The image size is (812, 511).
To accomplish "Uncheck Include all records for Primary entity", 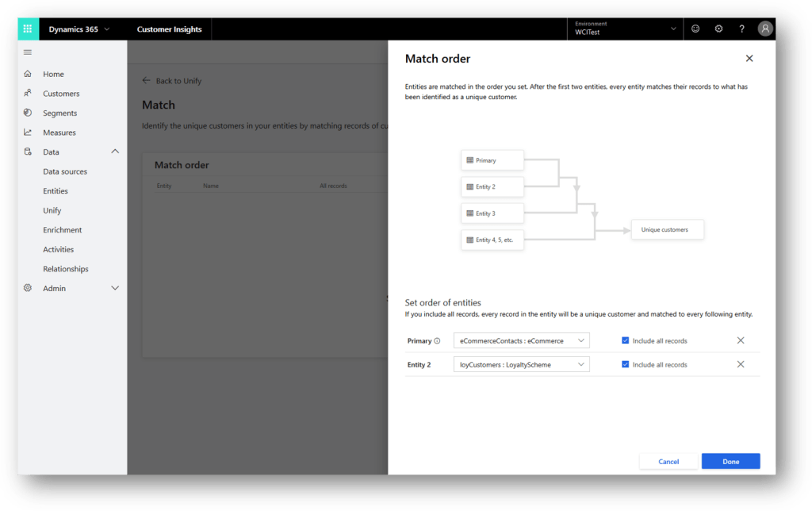I will point(626,340).
